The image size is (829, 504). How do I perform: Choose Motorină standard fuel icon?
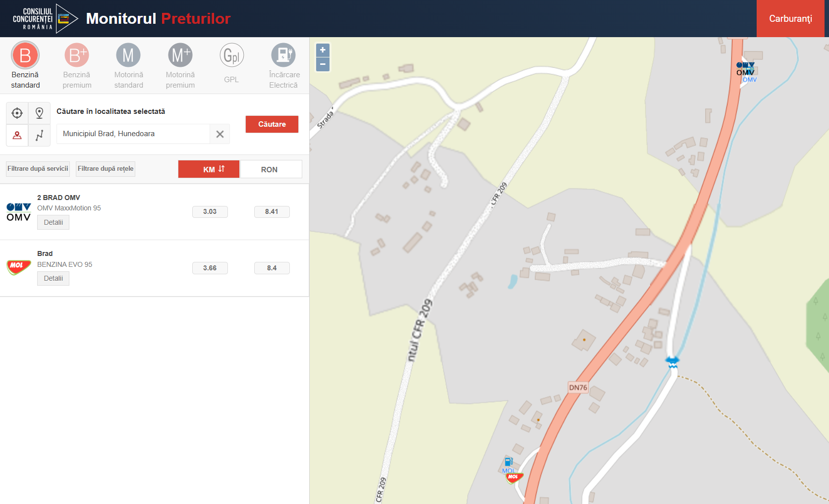pyautogui.click(x=128, y=55)
